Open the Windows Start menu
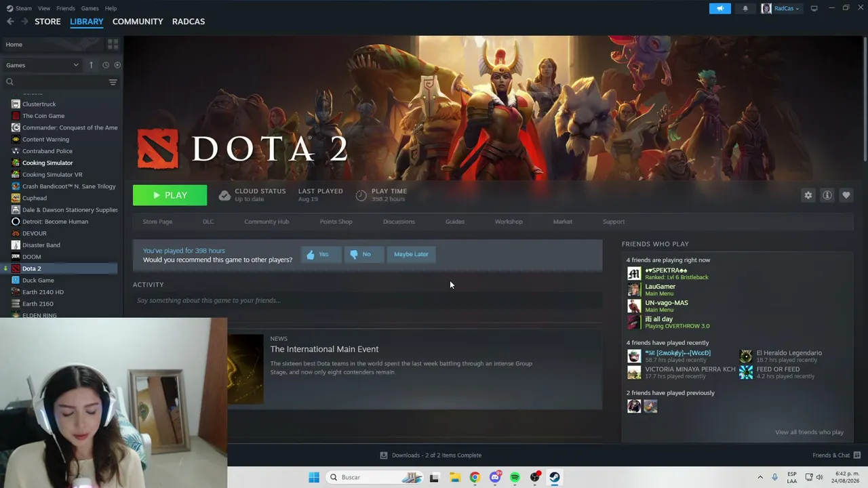This screenshot has width=868, height=488. point(314,477)
